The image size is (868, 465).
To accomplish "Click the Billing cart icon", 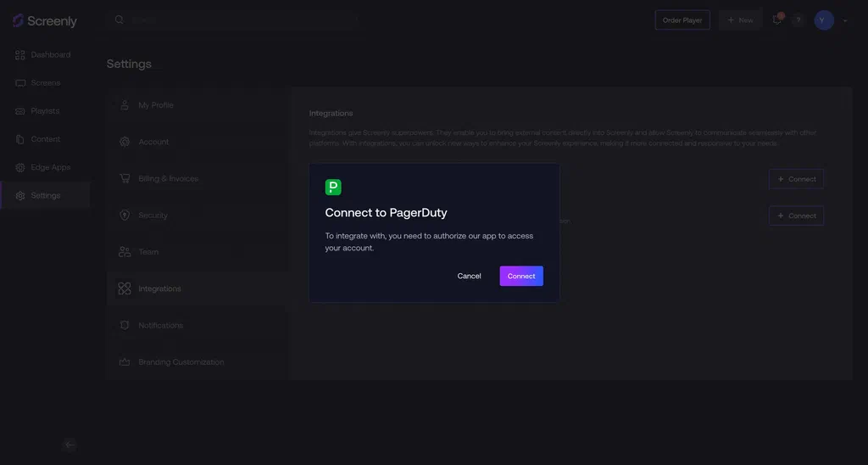I will tap(125, 178).
